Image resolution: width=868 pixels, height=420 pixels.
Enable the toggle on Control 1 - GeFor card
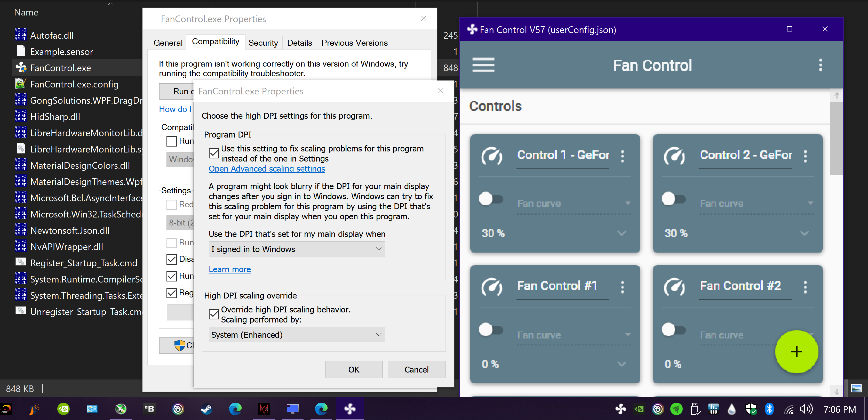[487, 199]
